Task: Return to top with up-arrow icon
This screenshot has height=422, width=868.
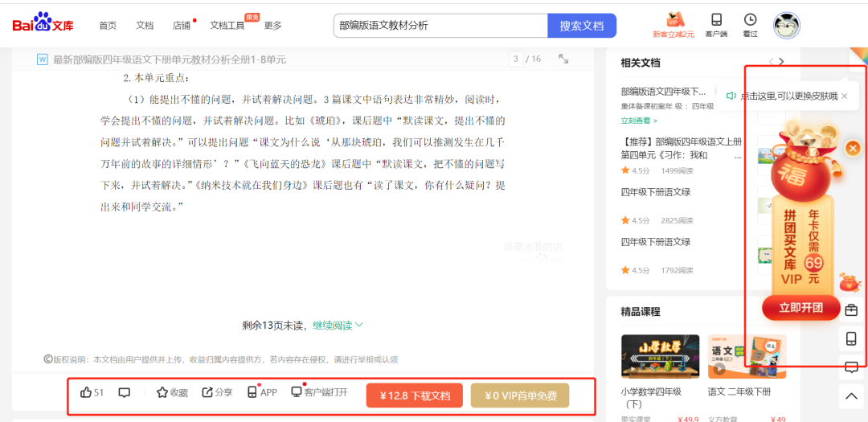Action: (851, 395)
